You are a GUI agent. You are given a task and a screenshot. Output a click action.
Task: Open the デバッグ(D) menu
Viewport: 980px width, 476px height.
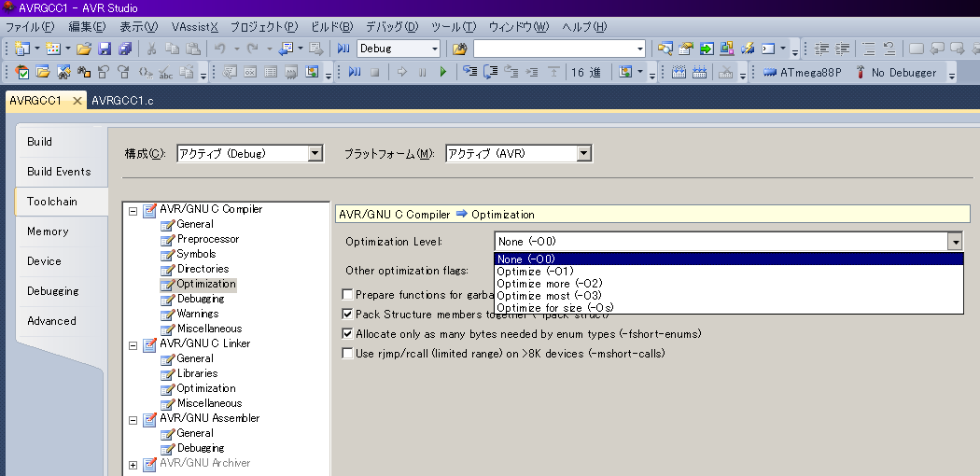click(392, 27)
